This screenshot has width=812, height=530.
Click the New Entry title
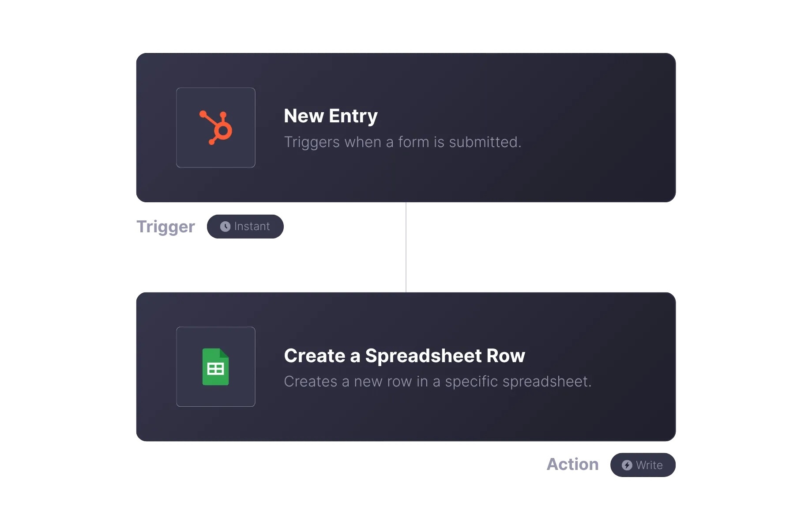(331, 116)
